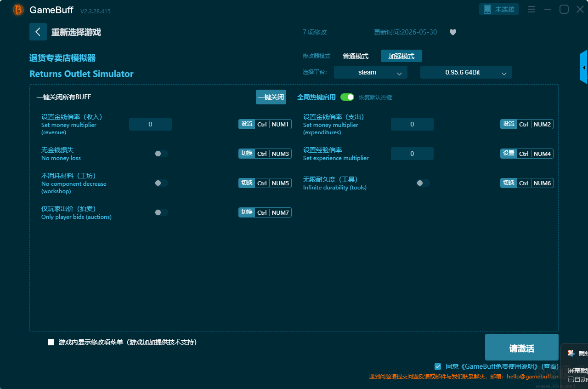Click revenue money multiplier input field
The width and height of the screenshot is (588, 389).
click(x=150, y=124)
